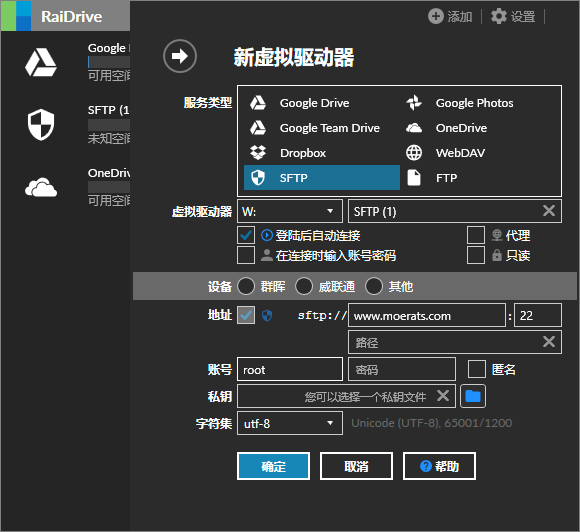The image size is (580, 532).
Task: Select the Google Drive sidebar icon
Action: [41, 62]
